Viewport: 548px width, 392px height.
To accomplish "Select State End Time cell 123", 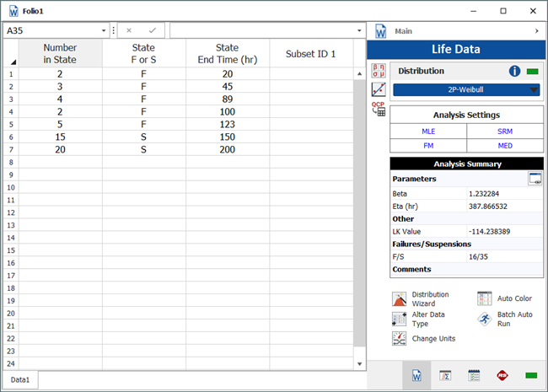I will [227, 125].
